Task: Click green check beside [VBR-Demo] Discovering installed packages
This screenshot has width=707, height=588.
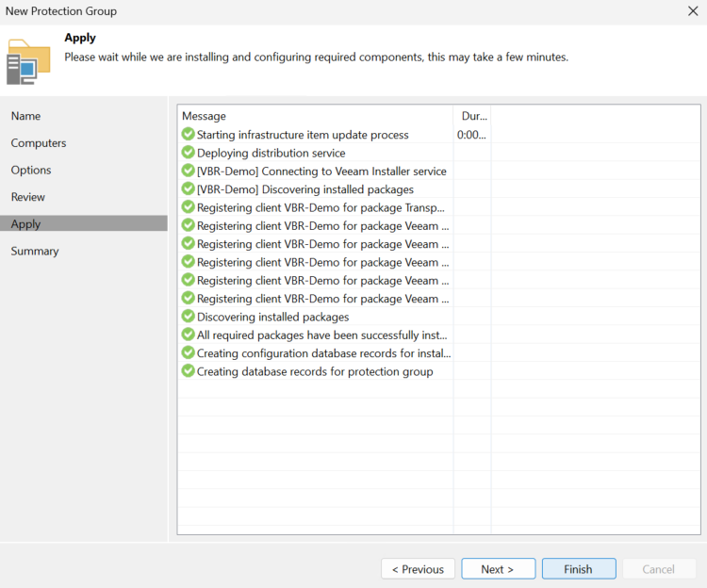Action: pos(188,188)
